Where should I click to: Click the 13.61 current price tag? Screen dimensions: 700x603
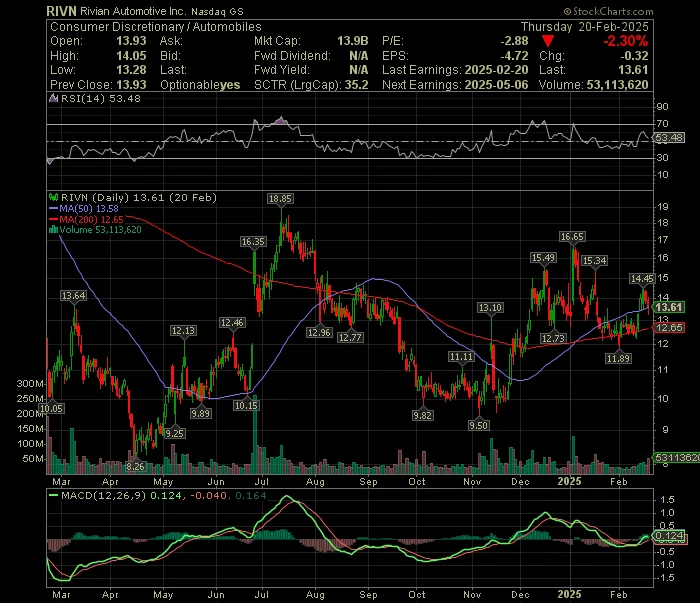click(669, 307)
